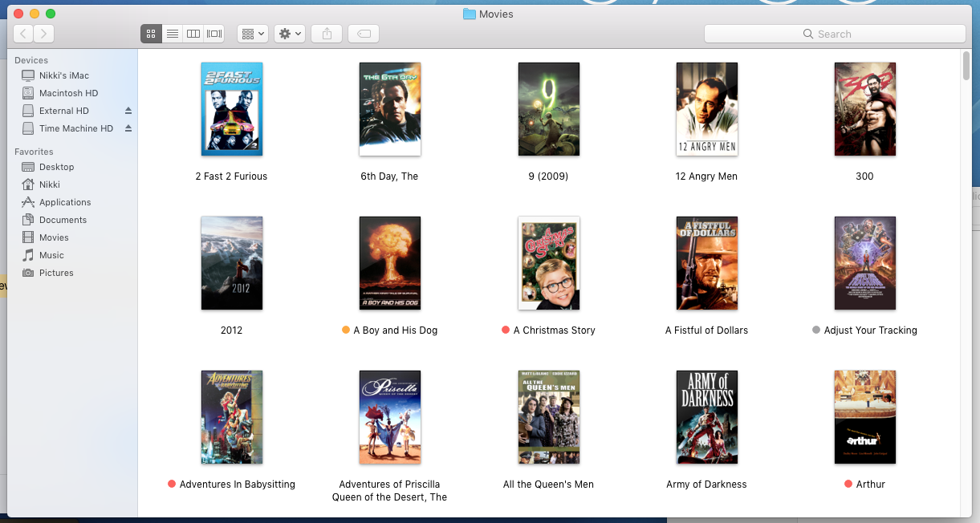The height and width of the screenshot is (523, 980).
Task: Select the 300 movie poster
Action: (x=865, y=109)
